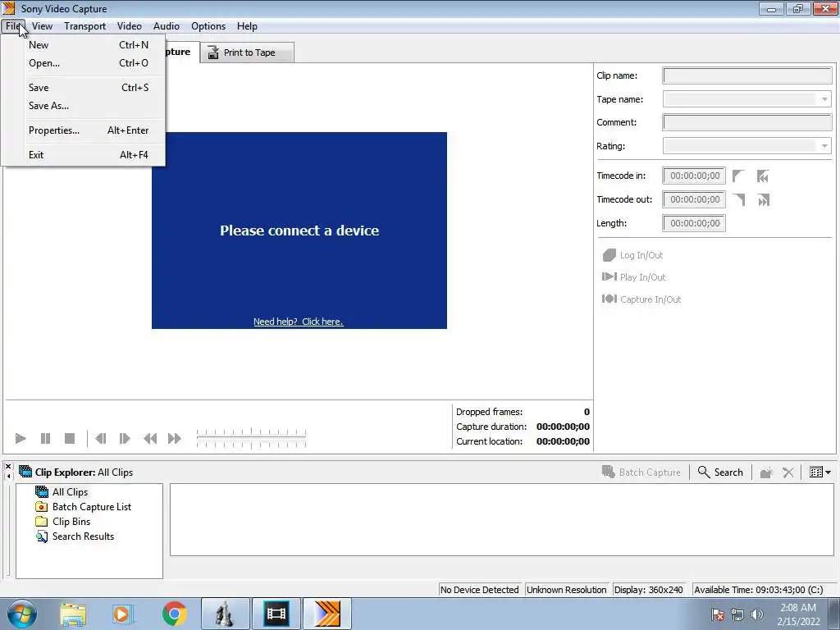Viewport: 840px width, 630px height.
Task: Click the volume speaker tray icon
Action: click(757, 614)
